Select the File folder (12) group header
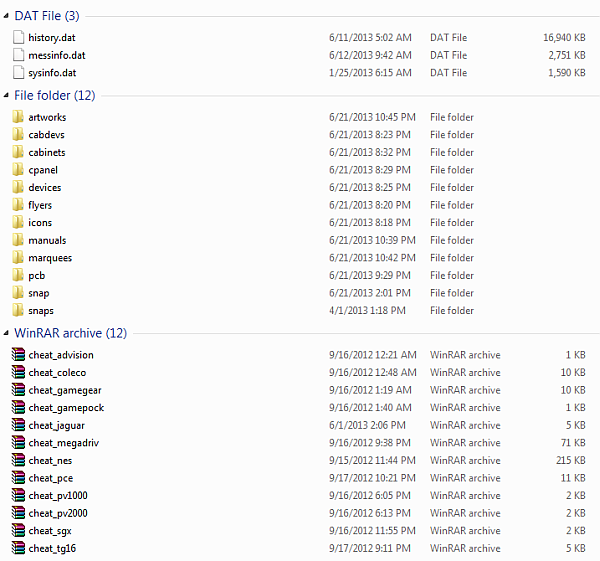Screen dimensions: 600x561 tap(55, 96)
